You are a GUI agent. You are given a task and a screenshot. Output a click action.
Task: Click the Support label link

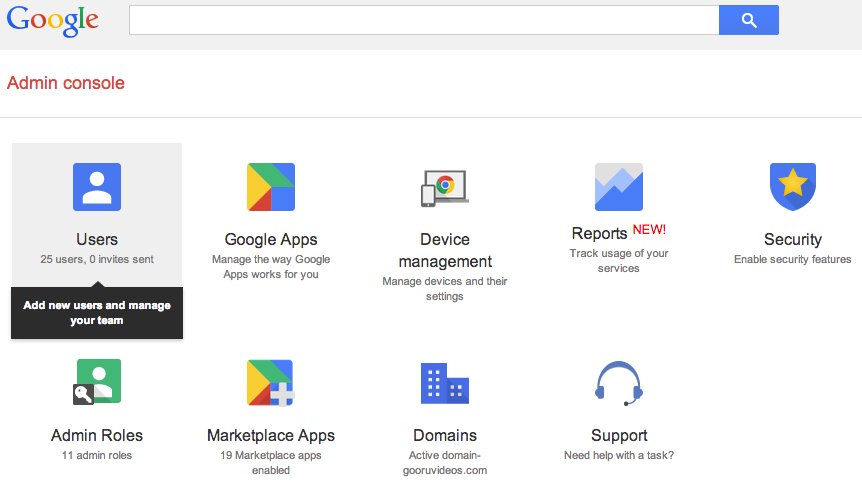coord(619,436)
